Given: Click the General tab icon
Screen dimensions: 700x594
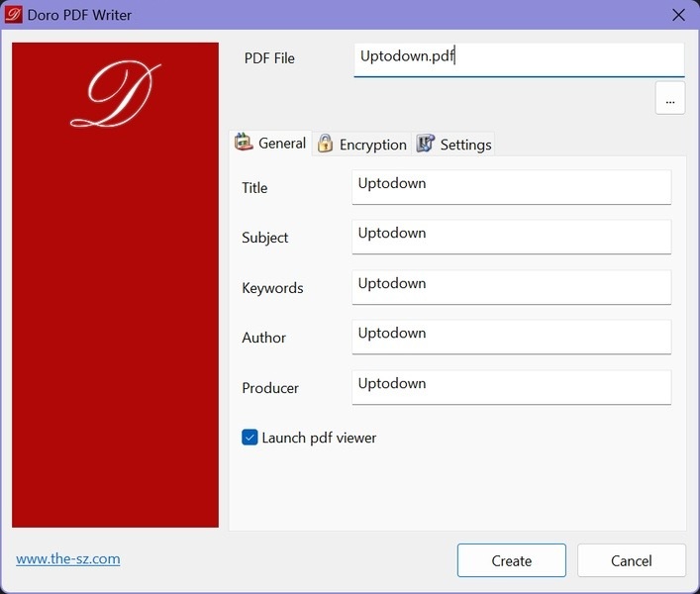Looking at the screenshot, I should [244, 143].
